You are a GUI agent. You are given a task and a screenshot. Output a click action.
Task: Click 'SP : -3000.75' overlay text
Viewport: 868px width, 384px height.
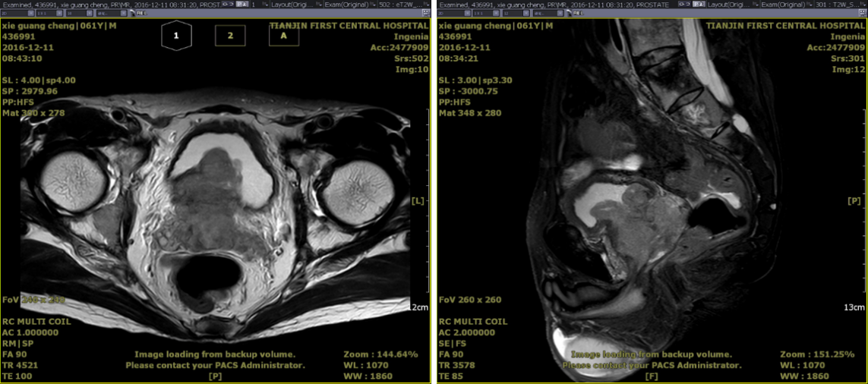pyautogui.click(x=469, y=91)
